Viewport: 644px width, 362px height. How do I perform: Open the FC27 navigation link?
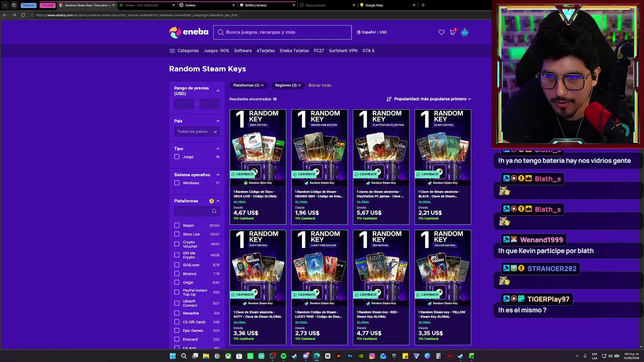(319, 51)
